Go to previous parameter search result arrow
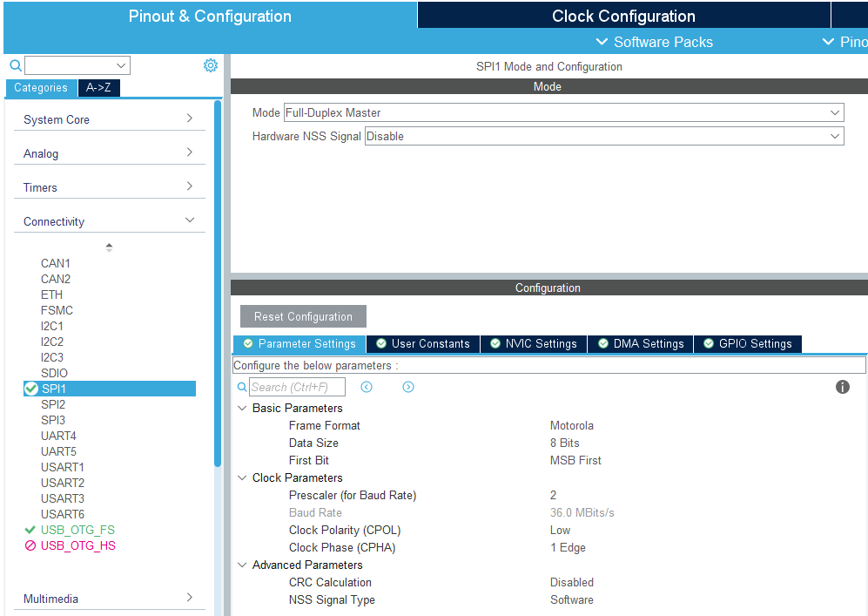868x616 pixels. pyautogui.click(x=367, y=387)
